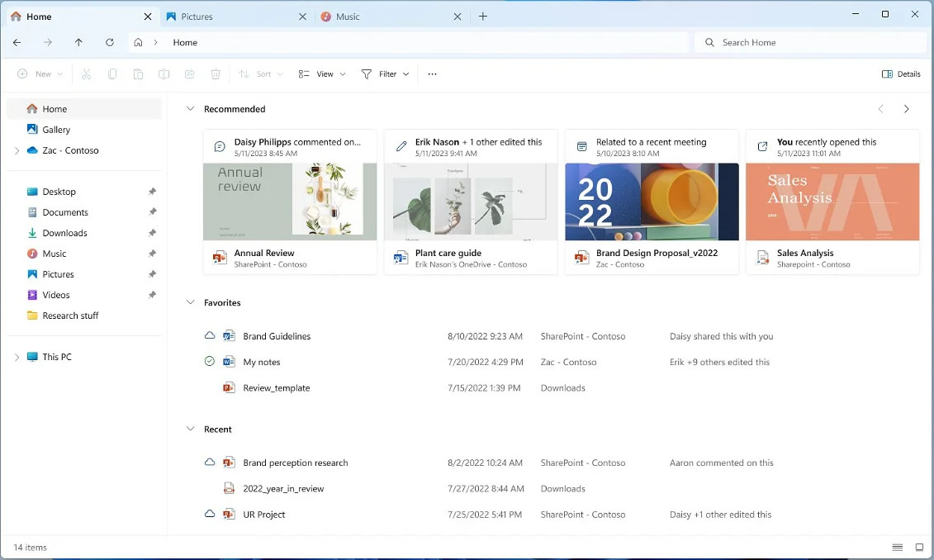Screen dimensions: 934x560
Task: Click the Gallery icon in sidebar
Action: pyautogui.click(x=32, y=130)
